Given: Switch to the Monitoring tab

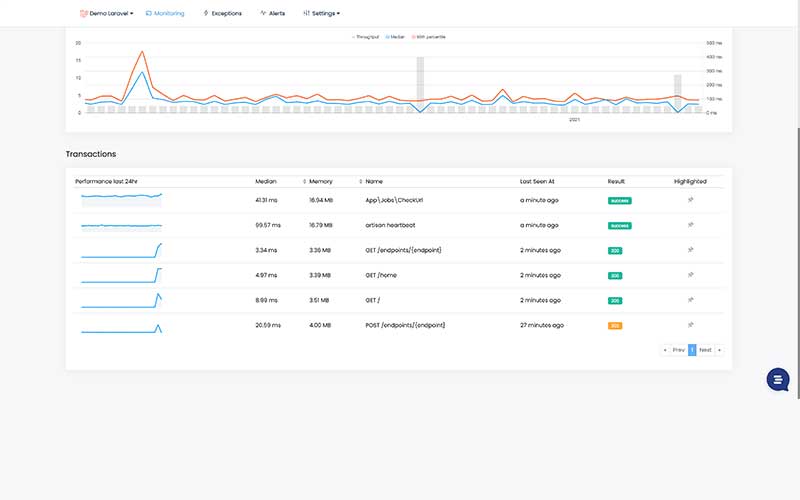Looking at the screenshot, I should [165, 13].
